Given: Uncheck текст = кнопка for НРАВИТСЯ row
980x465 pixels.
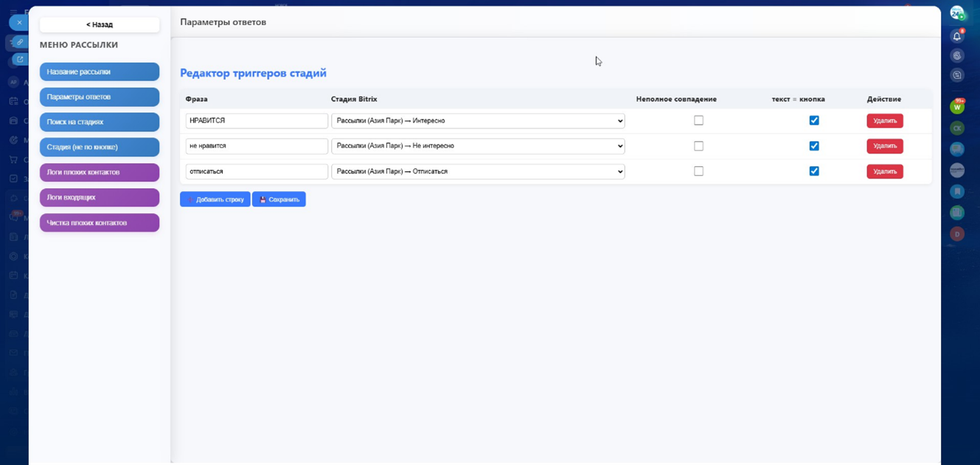Looking at the screenshot, I should 814,120.
